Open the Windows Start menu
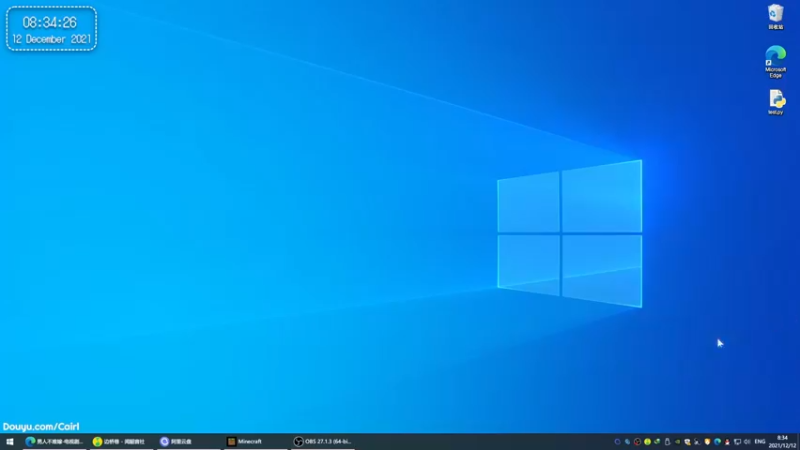 point(10,442)
